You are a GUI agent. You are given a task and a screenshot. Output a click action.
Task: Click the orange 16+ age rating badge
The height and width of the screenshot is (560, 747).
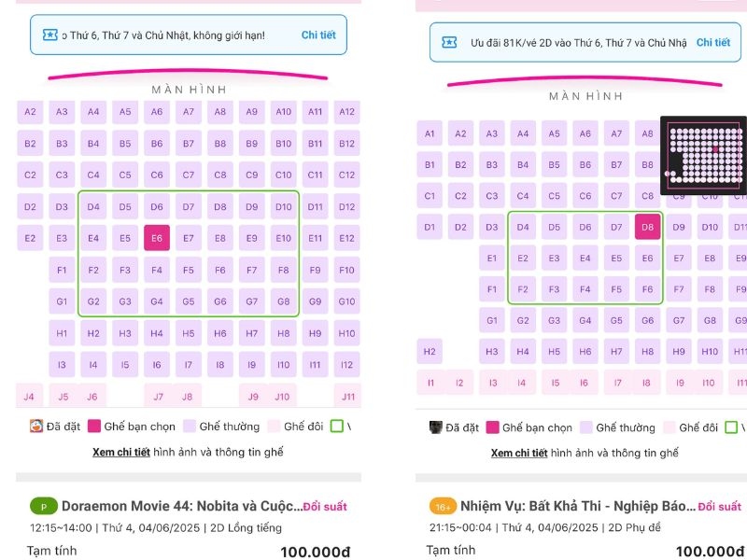point(443,507)
